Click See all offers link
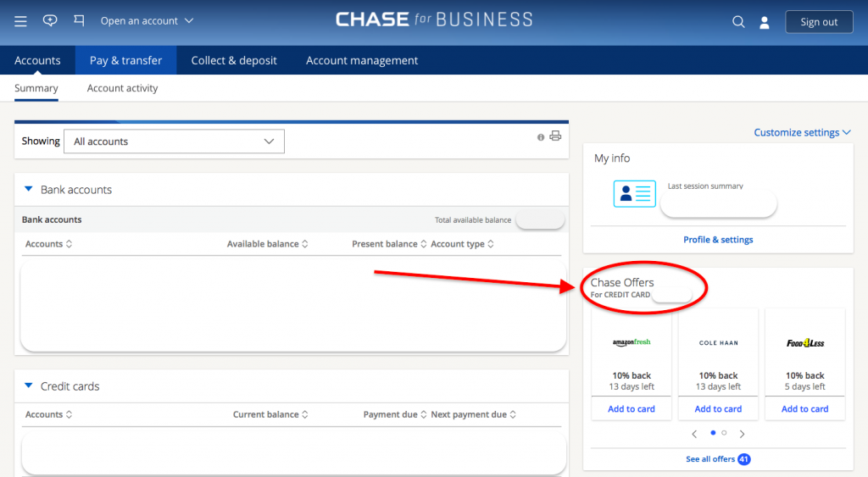 pos(710,459)
